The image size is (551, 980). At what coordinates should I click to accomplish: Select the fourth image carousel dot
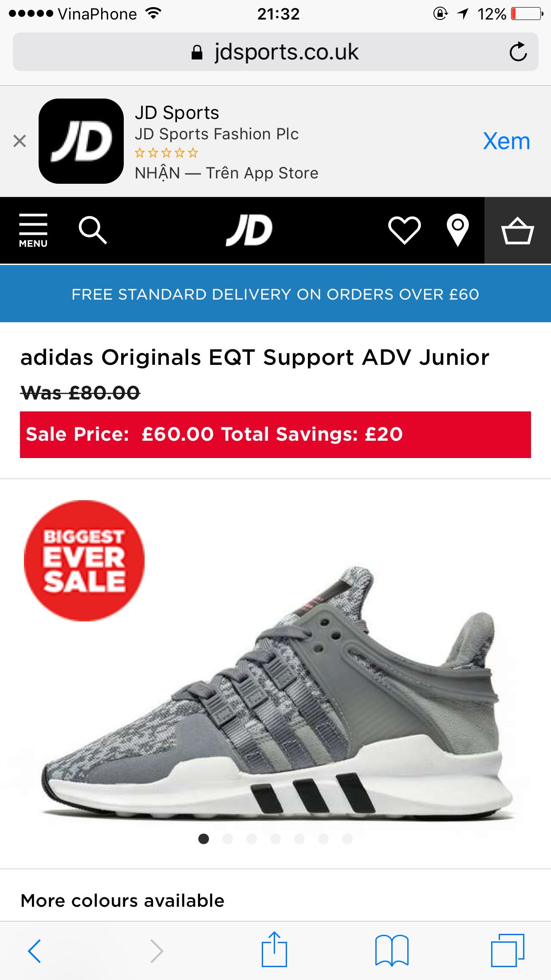click(x=275, y=838)
